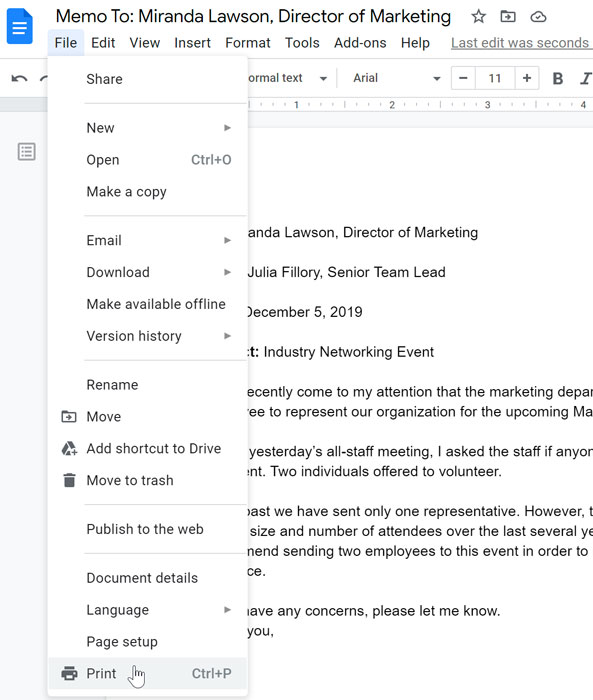This screenshot has width=593, height=700.
Task: Check cloud save status icon
Action: 538,17
